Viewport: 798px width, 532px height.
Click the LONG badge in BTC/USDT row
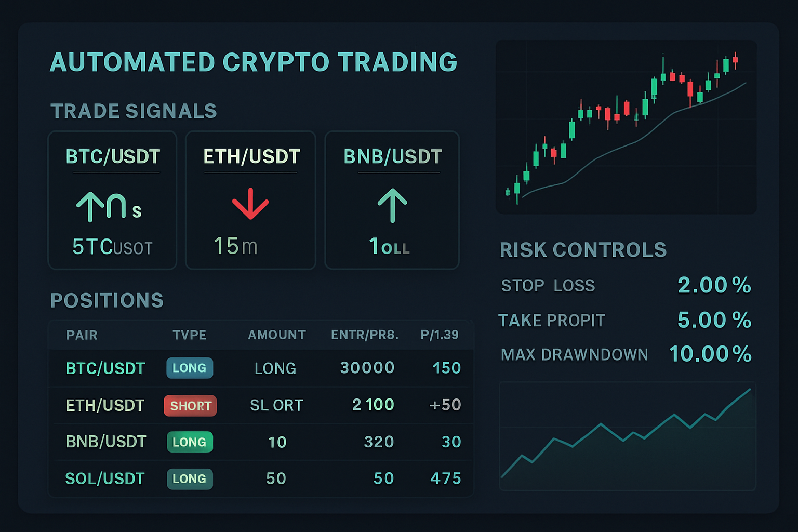[x=190, y=368]
